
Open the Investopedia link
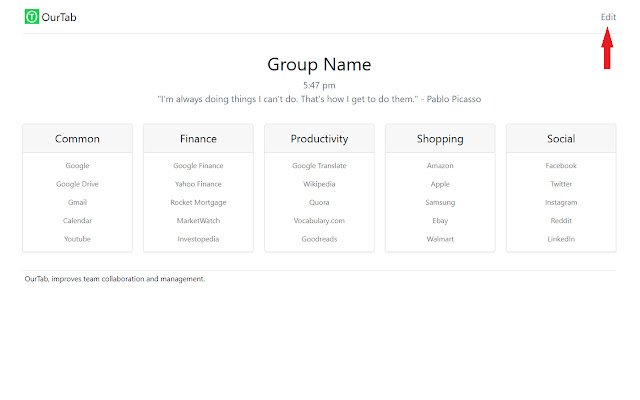click(x=198, y=239)
